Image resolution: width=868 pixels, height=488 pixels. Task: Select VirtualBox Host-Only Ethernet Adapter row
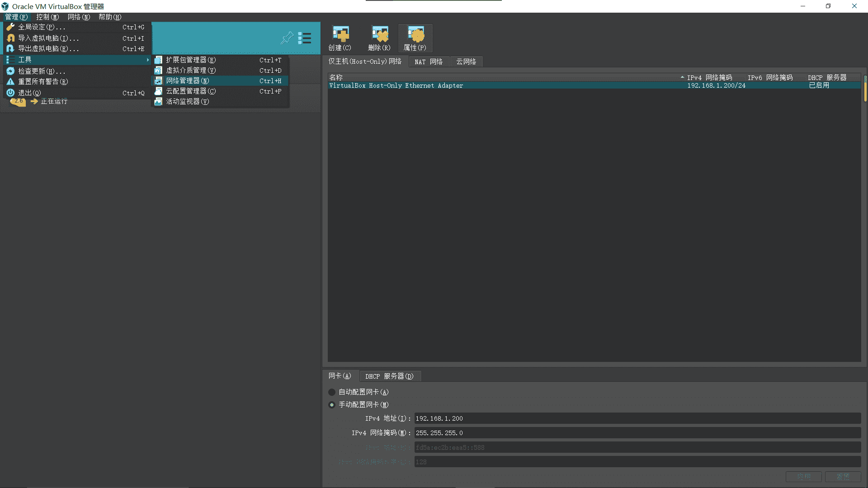click(x=594, y=85)
